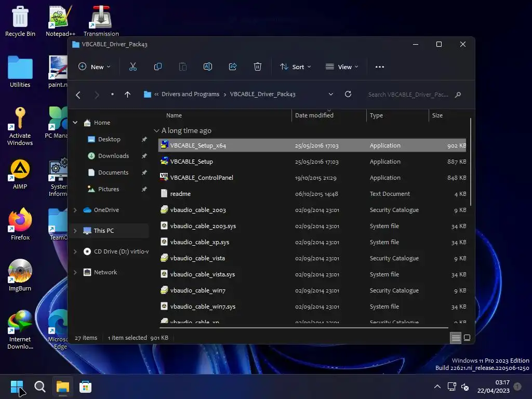The height and width of the screenshot is (399, 532).
Task: Open Transmission desktop shortcut
Action: [x=101, y=21]
